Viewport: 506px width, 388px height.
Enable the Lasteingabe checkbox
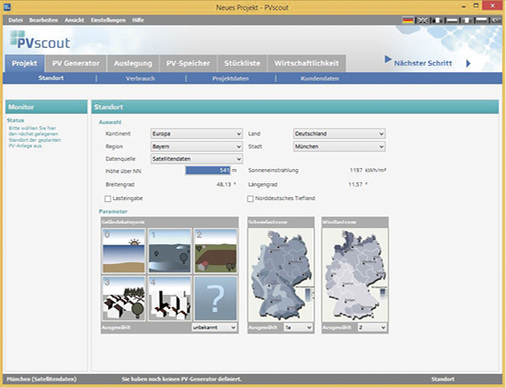pyautogui.click(x=108, y=199)
